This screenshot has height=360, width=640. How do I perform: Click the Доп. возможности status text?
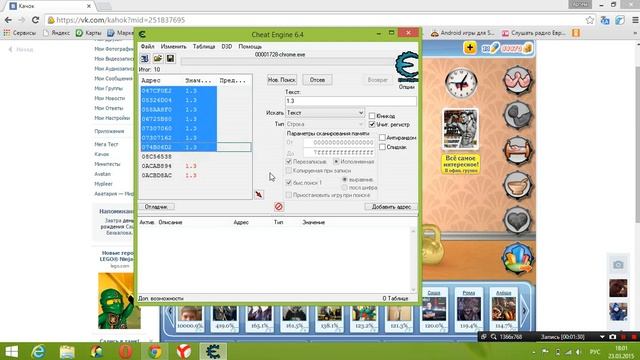[x=161, y=298]
